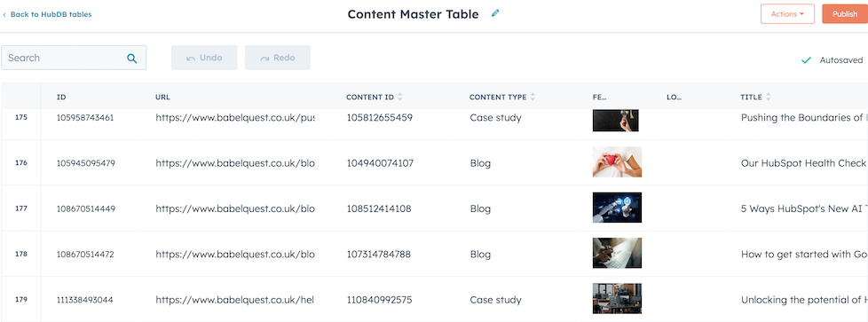Publish the table
Image resolution: width=868 pixels, height=322 pixels.
pyautogui.click(x=845, y=14)
